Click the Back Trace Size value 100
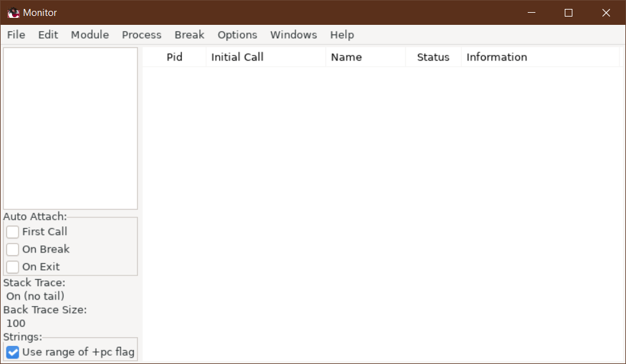Image resolution: width=626 pixels, height=364 pixels. coord(16,323)
